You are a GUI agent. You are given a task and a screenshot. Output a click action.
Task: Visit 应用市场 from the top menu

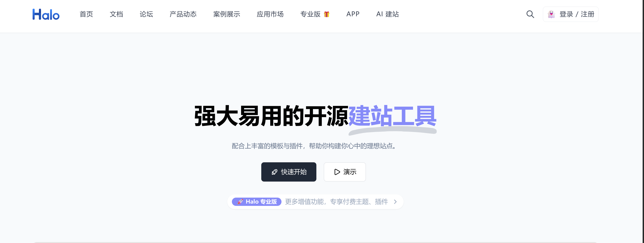(270, 14)
